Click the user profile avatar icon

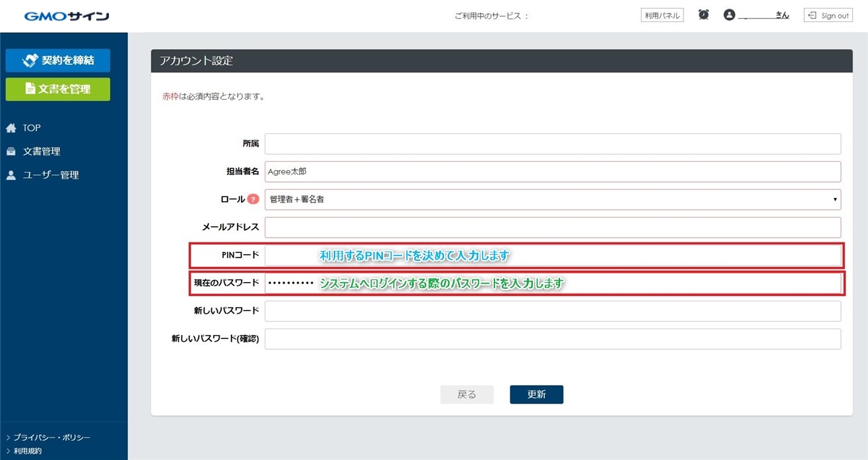coord(730,15)
